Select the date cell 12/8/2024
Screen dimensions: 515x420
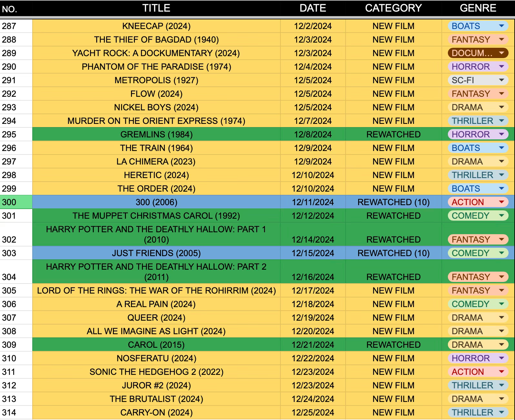(313, 135)
